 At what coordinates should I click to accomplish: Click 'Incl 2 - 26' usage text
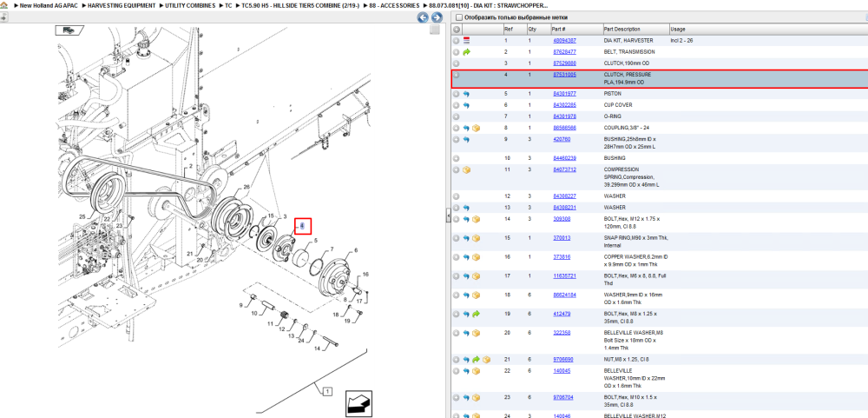[681, 41]
